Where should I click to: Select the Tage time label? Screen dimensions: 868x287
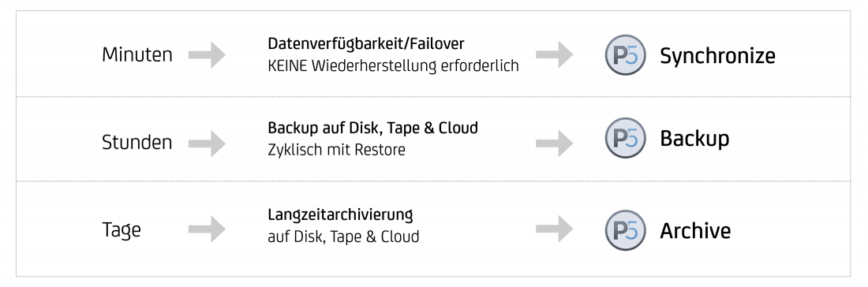point(122,230)
